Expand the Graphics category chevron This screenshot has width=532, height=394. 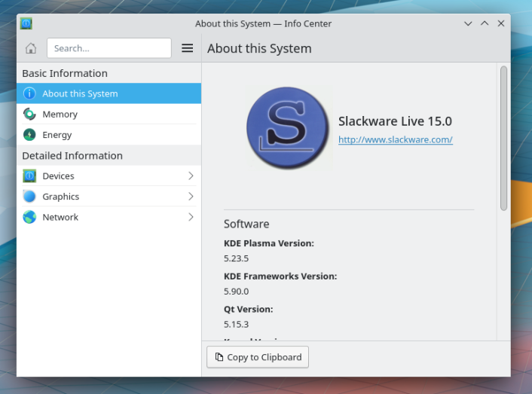[191, 197]
